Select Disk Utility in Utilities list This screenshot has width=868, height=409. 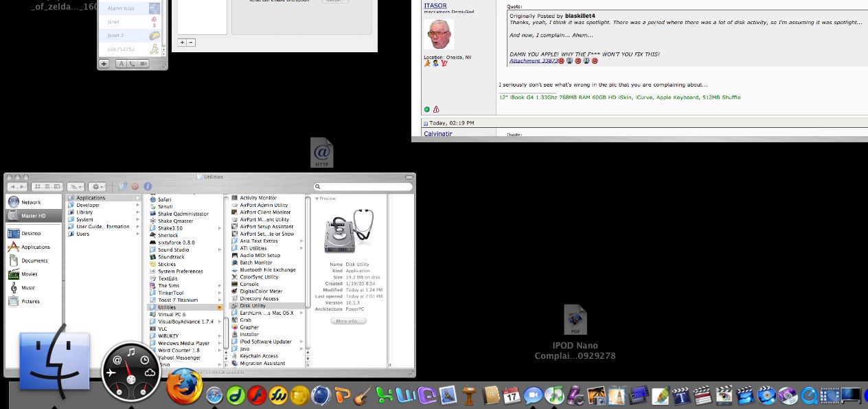tap(267, 306)
